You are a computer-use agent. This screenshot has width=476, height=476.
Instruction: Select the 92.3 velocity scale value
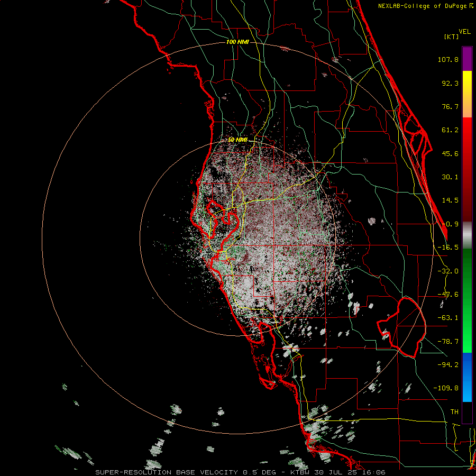[450, 83]
